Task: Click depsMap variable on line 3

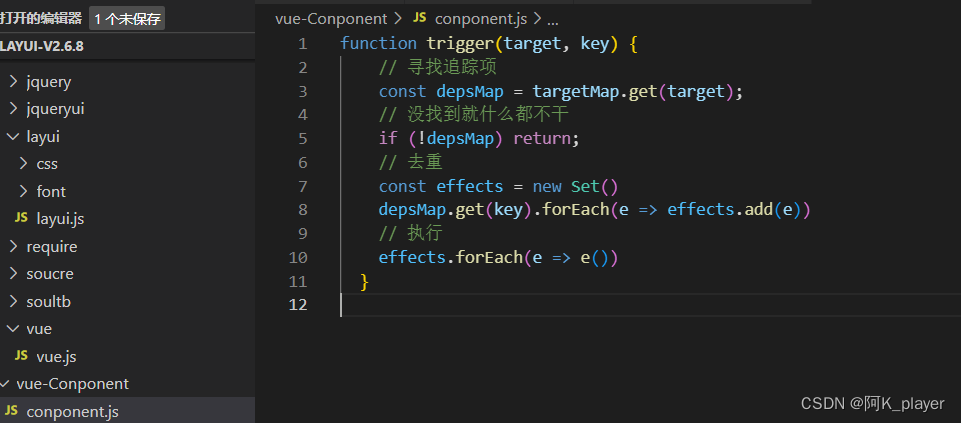Action: coord(469,92)
